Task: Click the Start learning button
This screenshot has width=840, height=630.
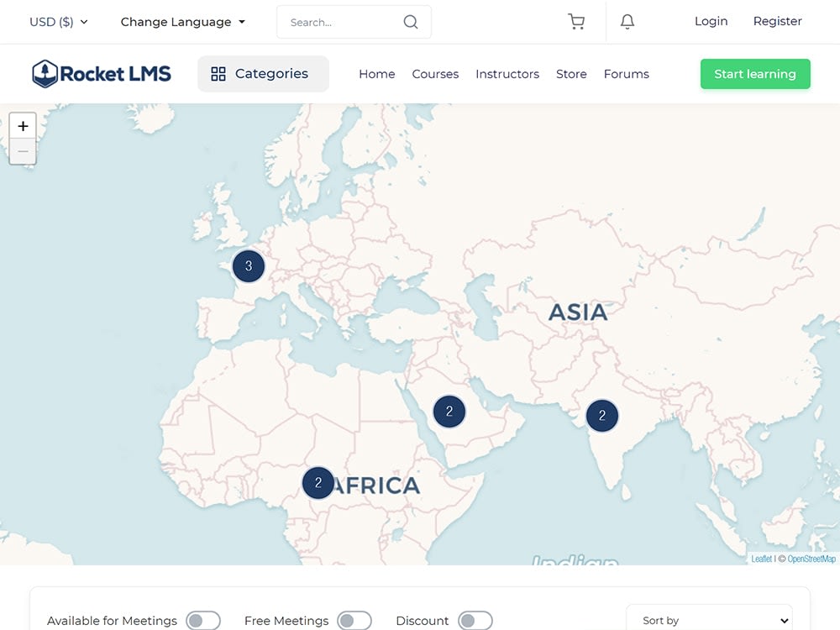Action: click(x=754, y=74)
